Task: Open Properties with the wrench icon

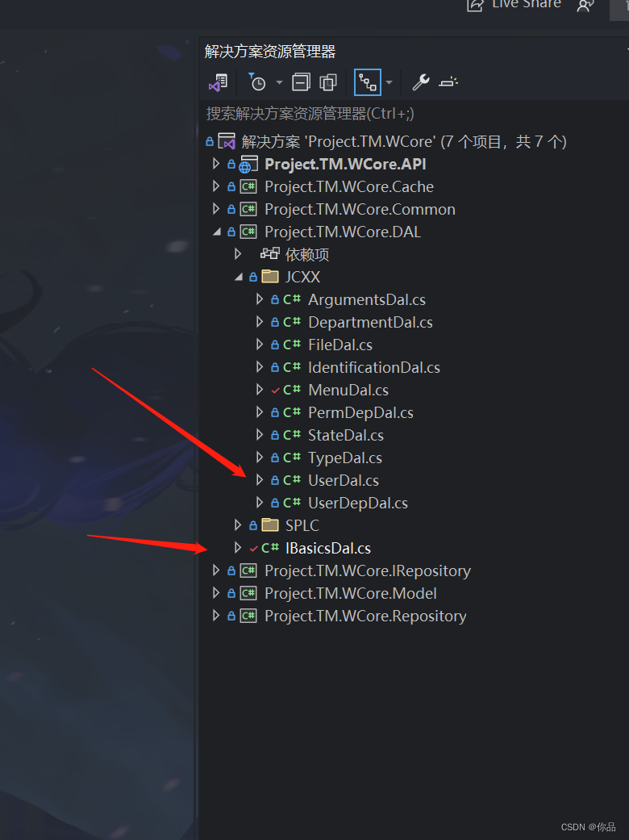Action: 421,82
